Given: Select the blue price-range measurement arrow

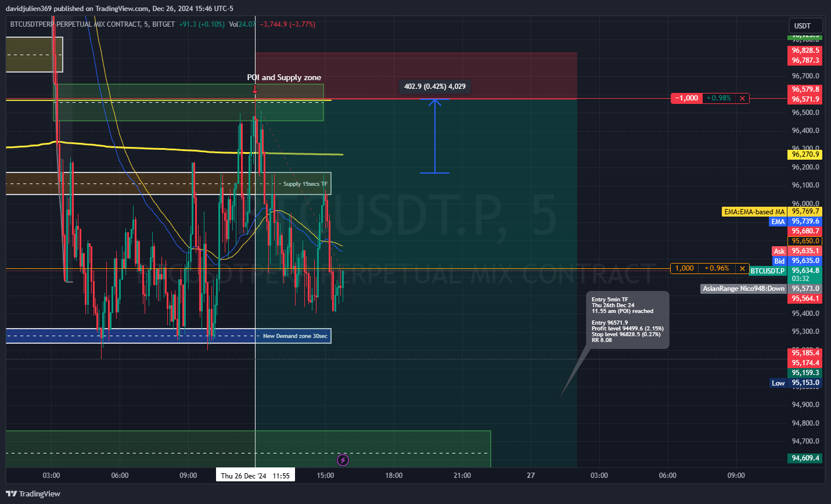Looking at the screenshot, I should (x=434, y=136).
